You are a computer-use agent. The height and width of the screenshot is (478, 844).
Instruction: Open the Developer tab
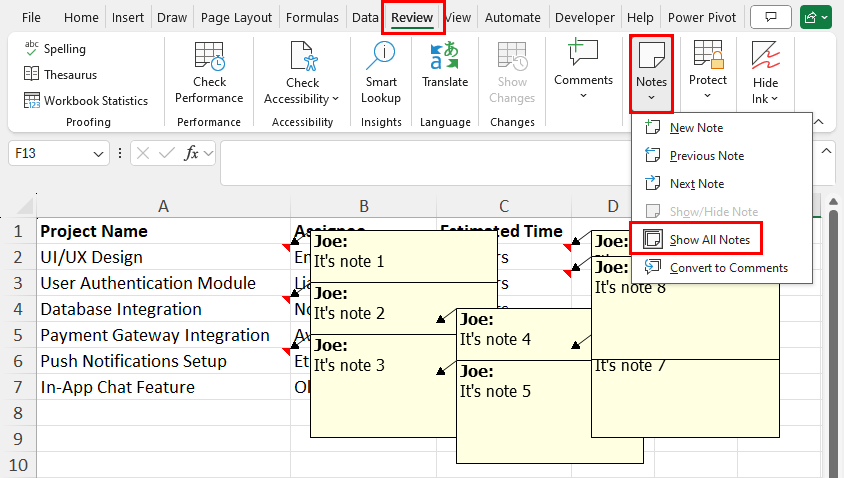pos(585,18)
